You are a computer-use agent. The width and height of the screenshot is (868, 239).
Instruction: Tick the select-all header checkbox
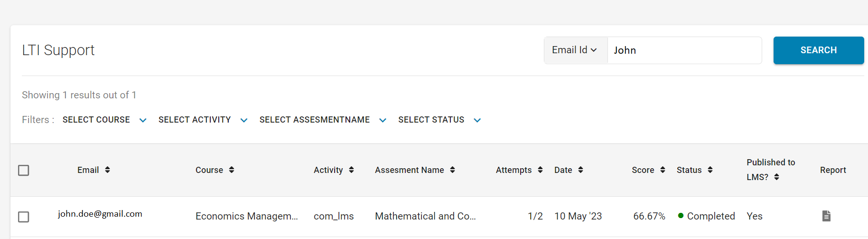23,170
